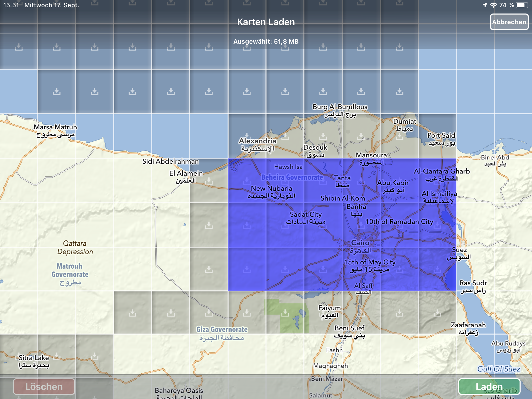Click the 'Port Said' label

point(441,135)
